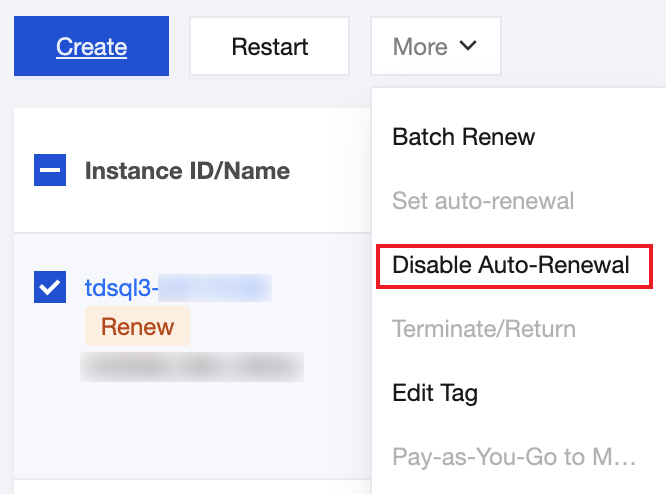666x494 pixels.
Task: Click the Terminate/Return menu entry
Action: (484, 329)
